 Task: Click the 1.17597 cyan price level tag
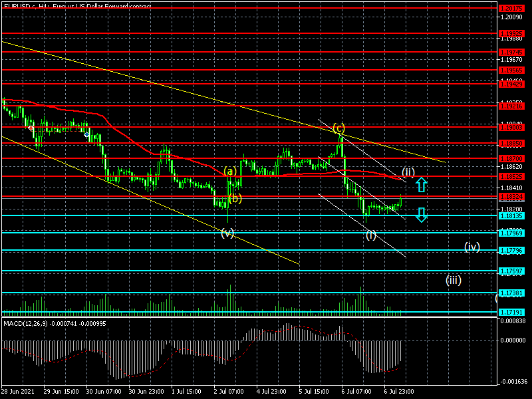511,271
